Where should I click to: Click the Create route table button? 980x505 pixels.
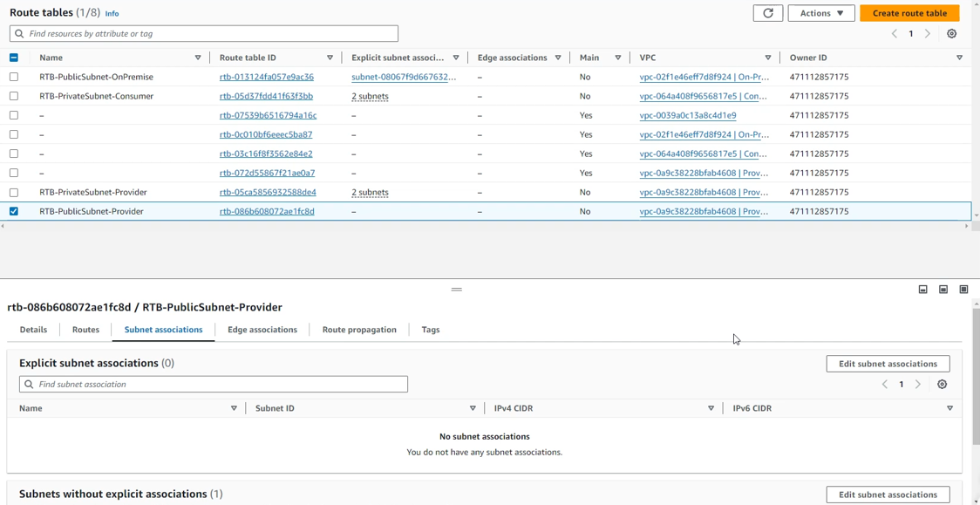(909, 13)
